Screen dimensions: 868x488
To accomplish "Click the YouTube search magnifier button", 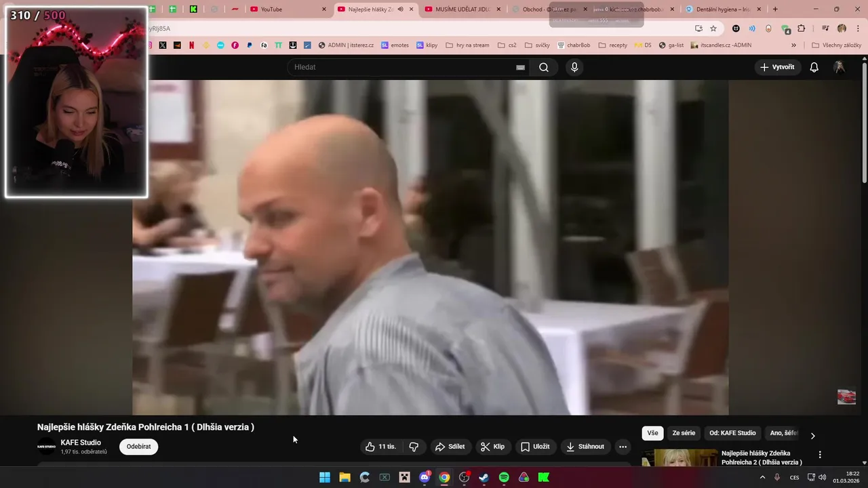I will coord(543,67).
